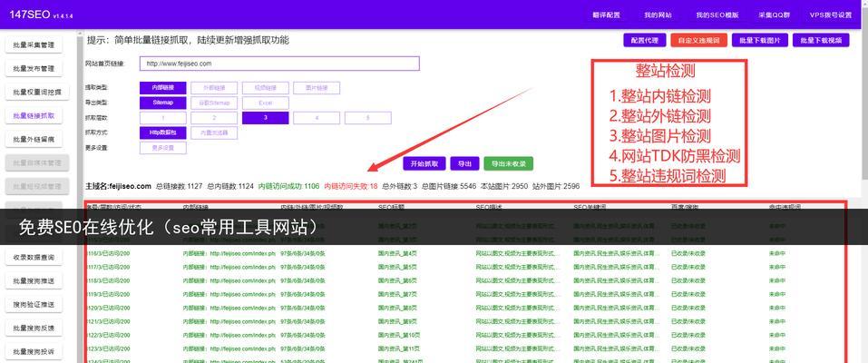868x363 pixels.
Task: Focus the 网站首页链接 URL input field
Action: tap(279, 64)
